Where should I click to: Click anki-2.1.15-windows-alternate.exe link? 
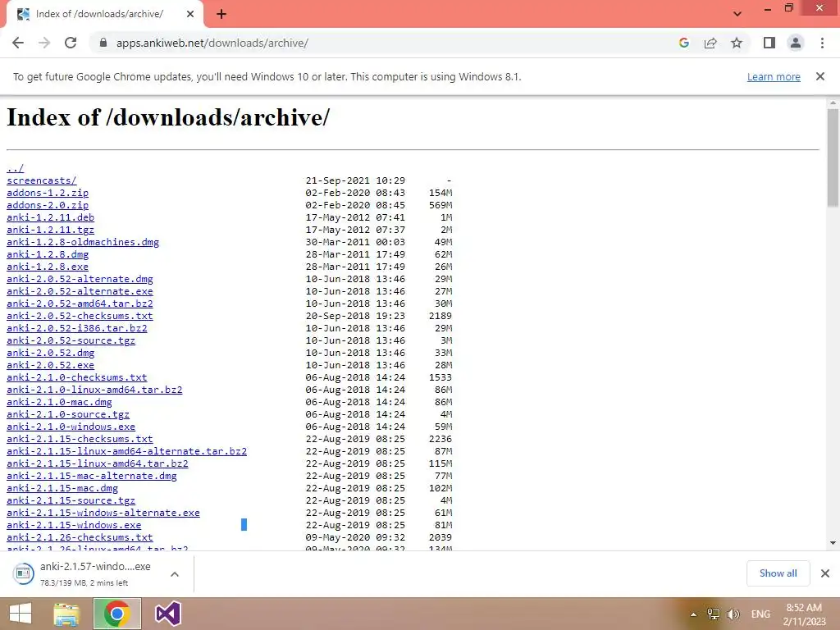pos(103,514)
